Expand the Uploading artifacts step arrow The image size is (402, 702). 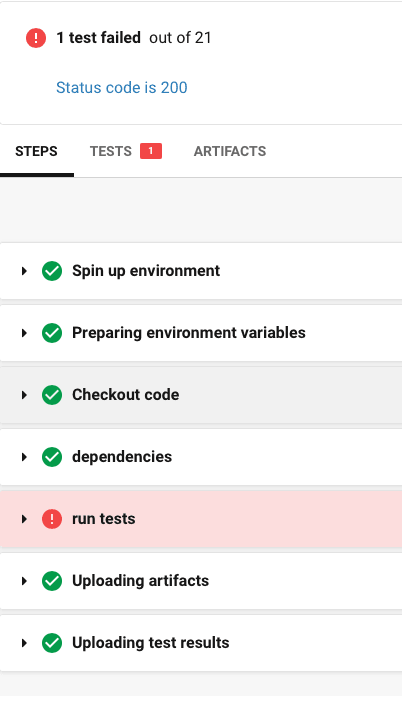point(24,581)
